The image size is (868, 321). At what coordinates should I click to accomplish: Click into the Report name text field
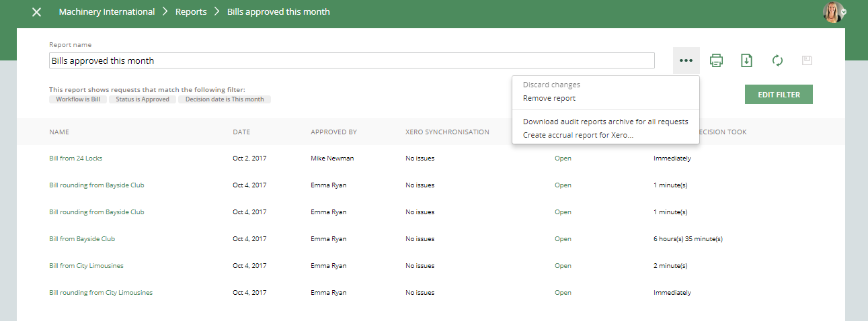[x=352, y=60]
